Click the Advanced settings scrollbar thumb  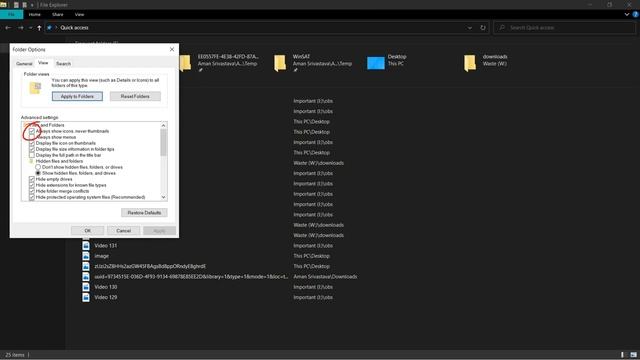pyautogui.click(x=163, y=142)
